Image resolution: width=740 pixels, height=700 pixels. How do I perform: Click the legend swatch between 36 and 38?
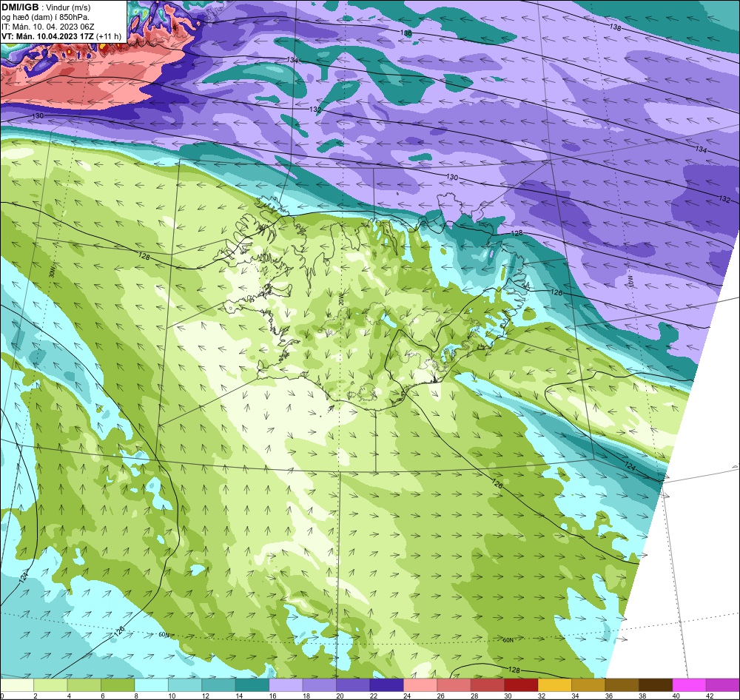(622, 684)
